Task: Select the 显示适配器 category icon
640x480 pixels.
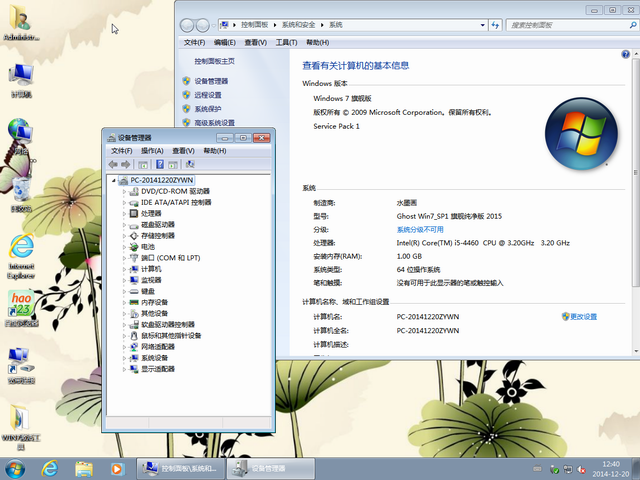Action: click(134, 369)
